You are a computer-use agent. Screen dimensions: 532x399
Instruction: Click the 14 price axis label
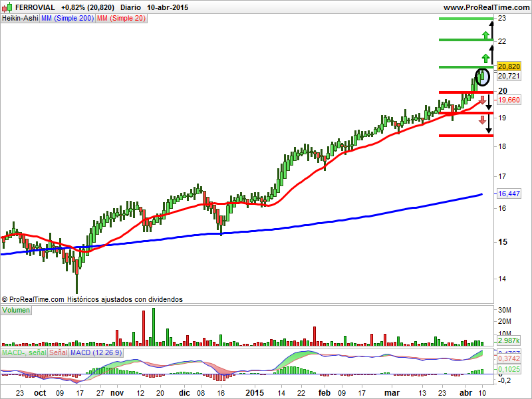coord(502,279)
